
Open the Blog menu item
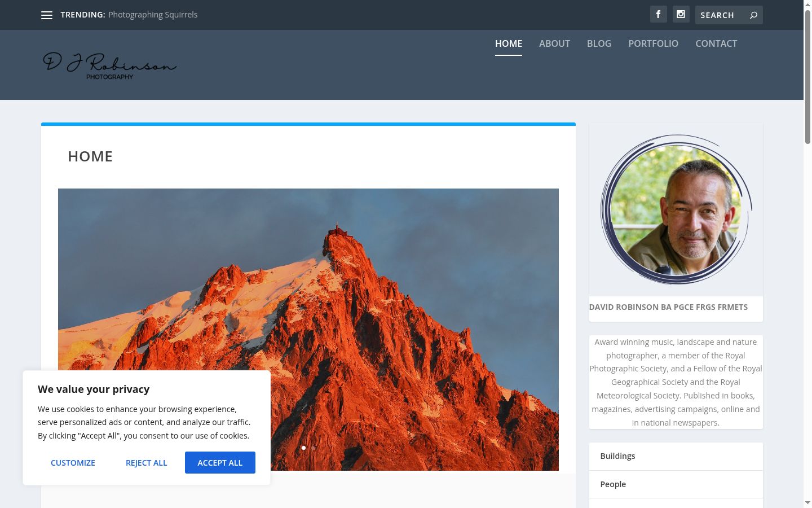pyautogui.click(x=599, y=43)
